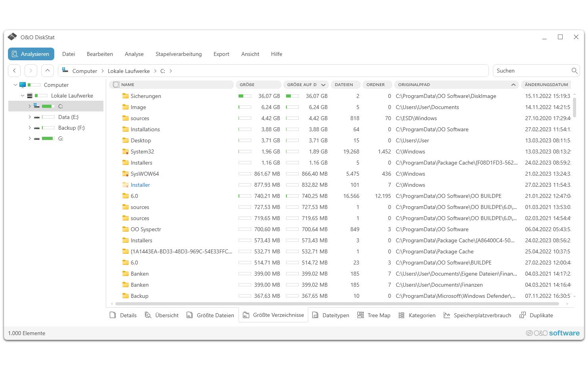Image resolution: width=588 pixels, height=370 pixels.
Task: Go forward with the right arrow button
Action: 31,71
